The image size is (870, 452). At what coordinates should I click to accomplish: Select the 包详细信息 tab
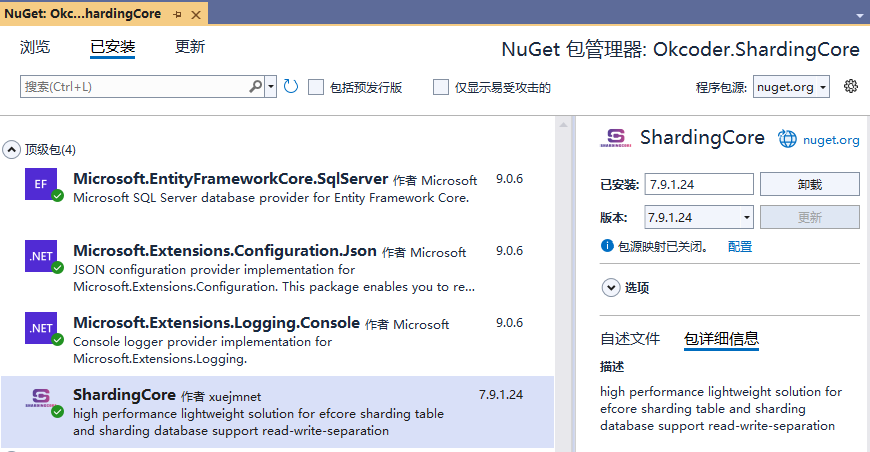click(721, 338)
